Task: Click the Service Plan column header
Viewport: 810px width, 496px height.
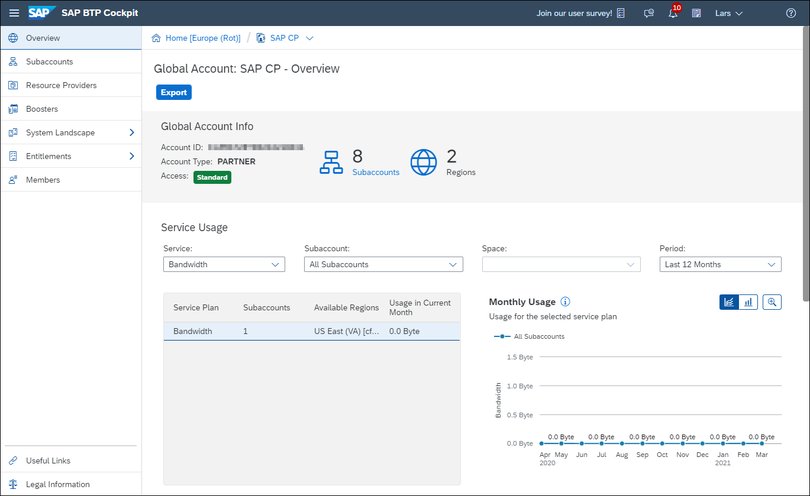Action: pyautogui.click(x=196, y=307)
